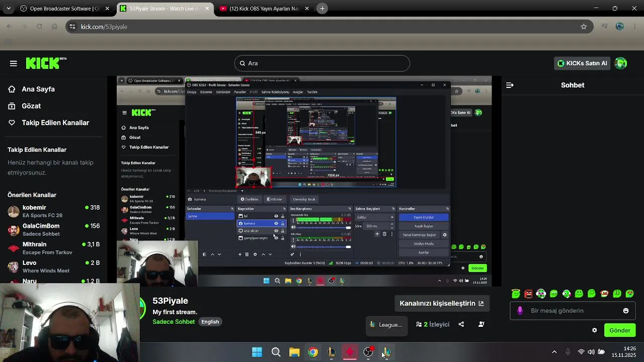The height and width of the screenshot is (362, 644).
Task: Mute Mic/Aux speaker icon in OBS mixer
Action: [x=293, y=247]
